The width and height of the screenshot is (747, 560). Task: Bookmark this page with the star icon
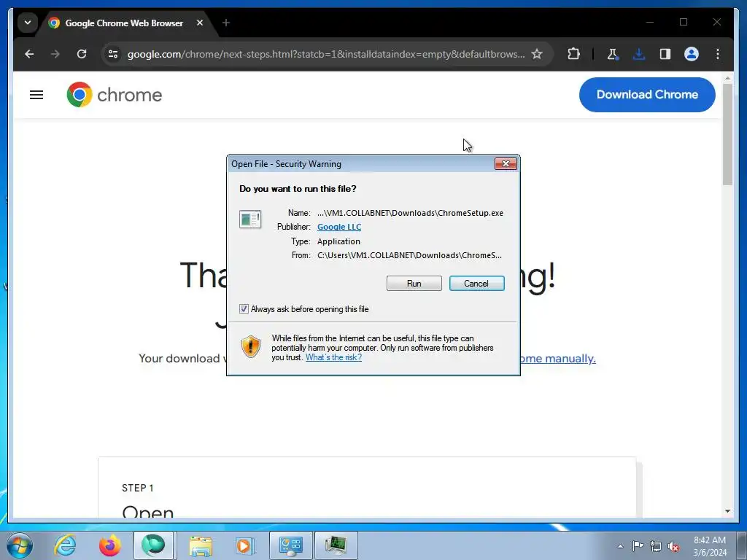click(537, 54)
